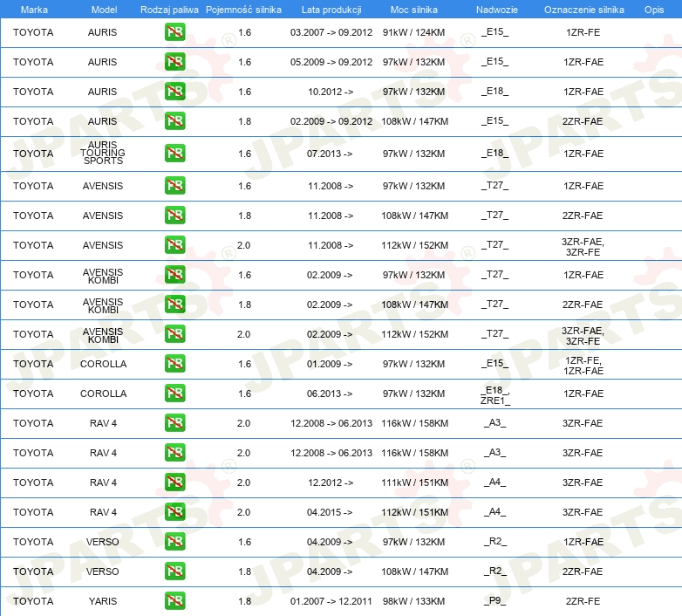Click the fuel icon for Verso 1.6 row
Viewport: 682px width, 616px height.
(174, 541)
